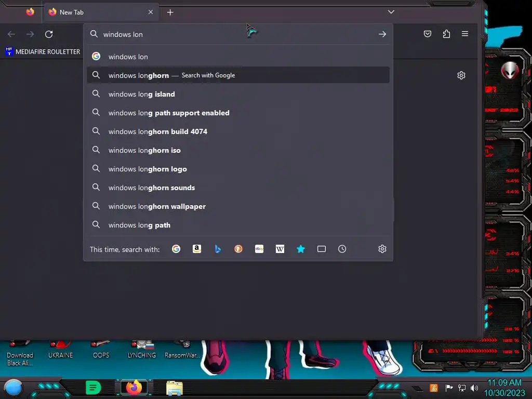Search this time with eBay icon

[259, 249]
